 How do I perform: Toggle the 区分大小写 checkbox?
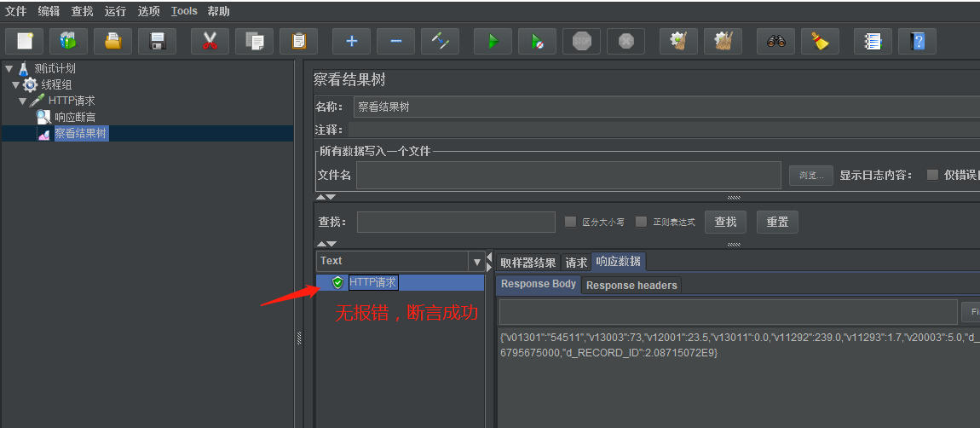point(570,222)
